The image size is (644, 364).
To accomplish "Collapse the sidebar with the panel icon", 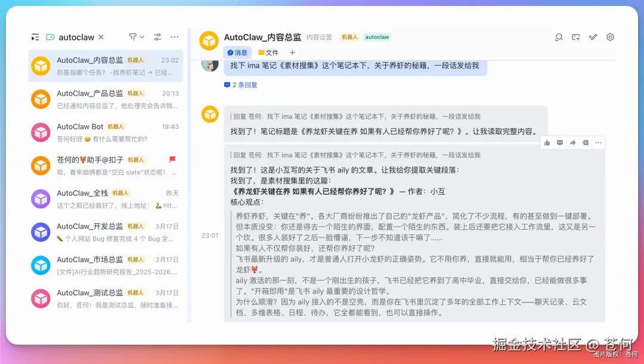I will click(34, 37).
